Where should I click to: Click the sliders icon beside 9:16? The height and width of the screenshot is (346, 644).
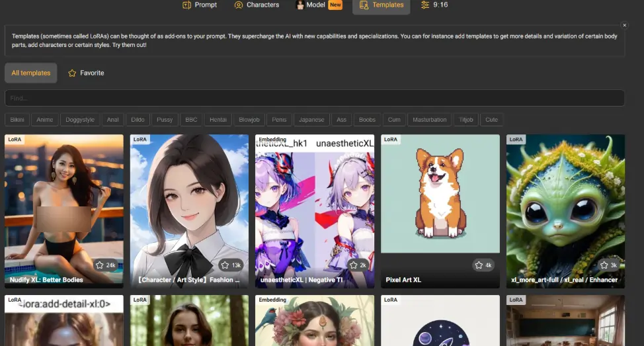[x=425, y=5]
